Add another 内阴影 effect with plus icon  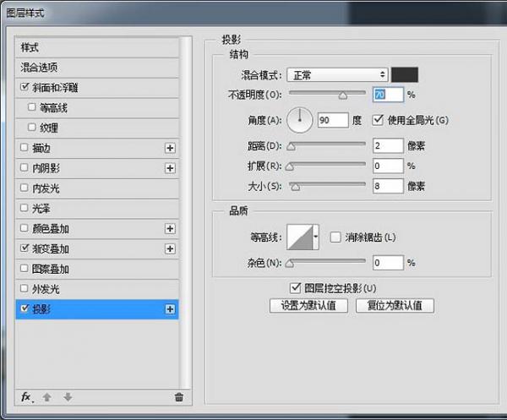170,168
